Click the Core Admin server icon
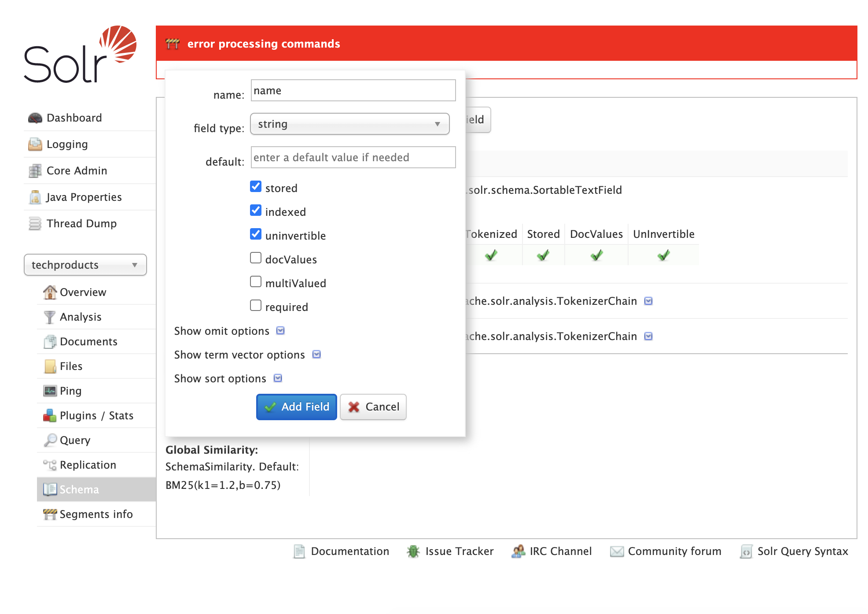The height and width of the screenshot is (614, 868). (x=35, y=171)
